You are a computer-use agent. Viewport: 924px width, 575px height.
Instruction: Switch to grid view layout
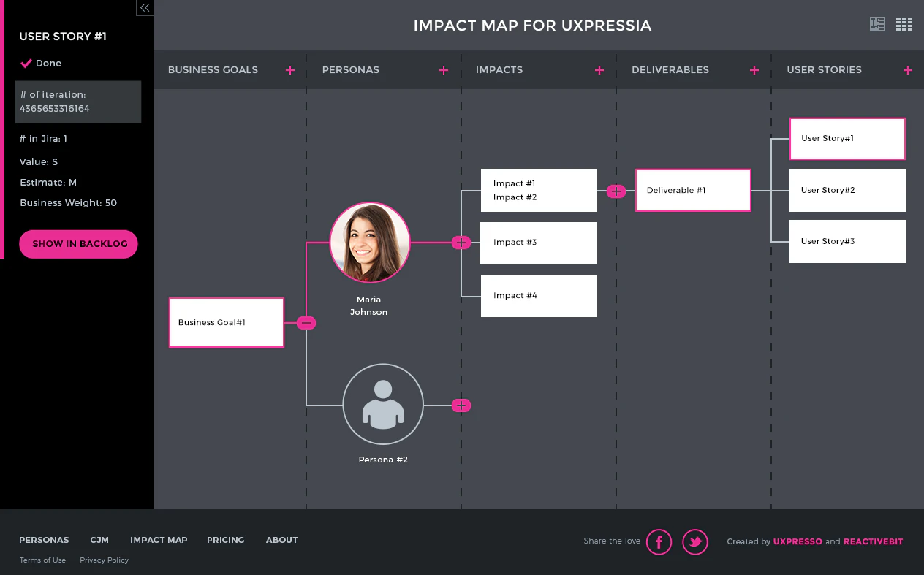(x=904, y=24)
